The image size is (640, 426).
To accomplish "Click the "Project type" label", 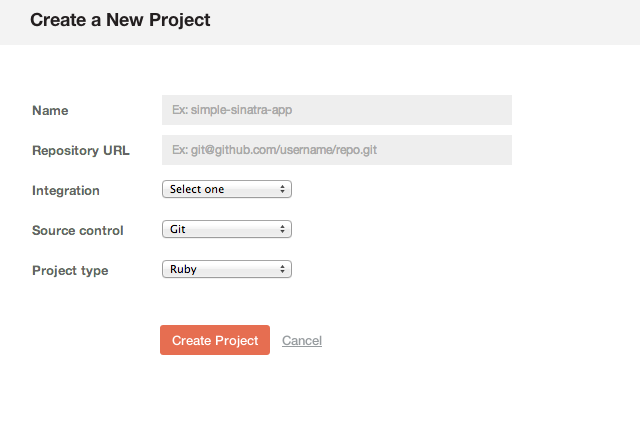I will tap(70, 270).
